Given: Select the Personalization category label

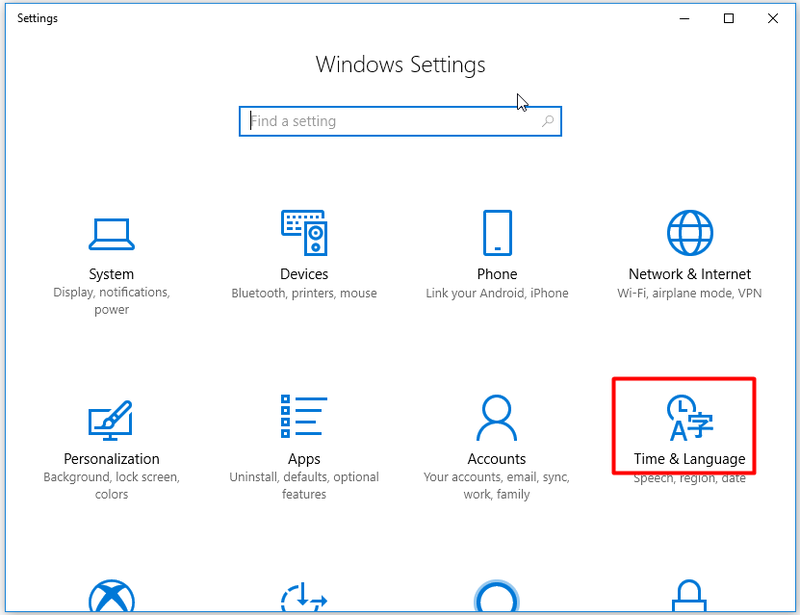Looking at the screenshot, I should 111,459.
